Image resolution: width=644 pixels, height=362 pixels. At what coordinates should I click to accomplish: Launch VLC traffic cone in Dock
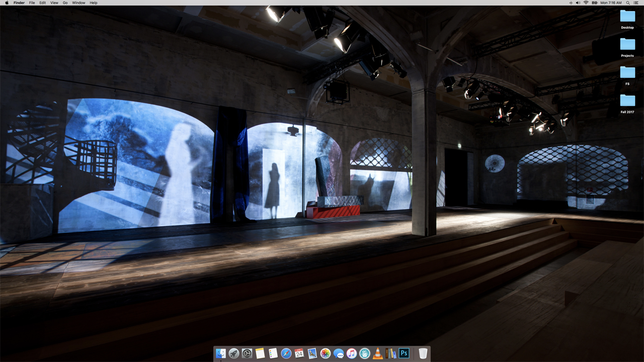coord(377,353)
